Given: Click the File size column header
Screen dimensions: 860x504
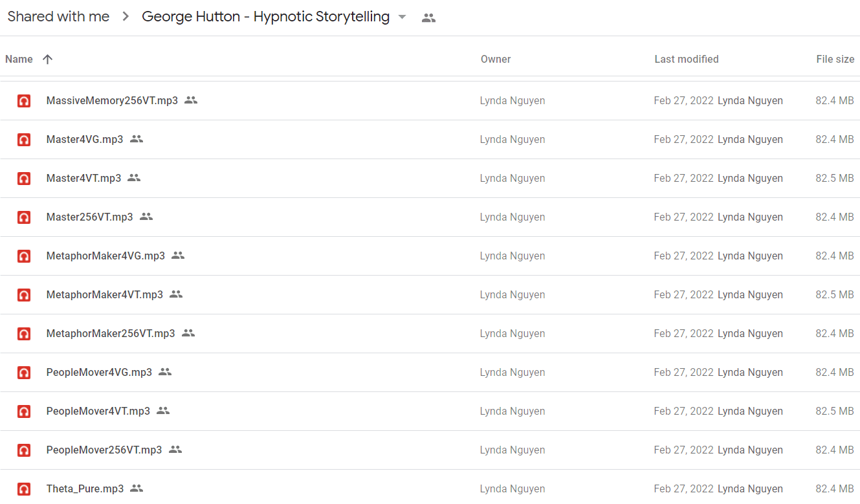Looking at the screenshot, I should (x=835, y=60).
